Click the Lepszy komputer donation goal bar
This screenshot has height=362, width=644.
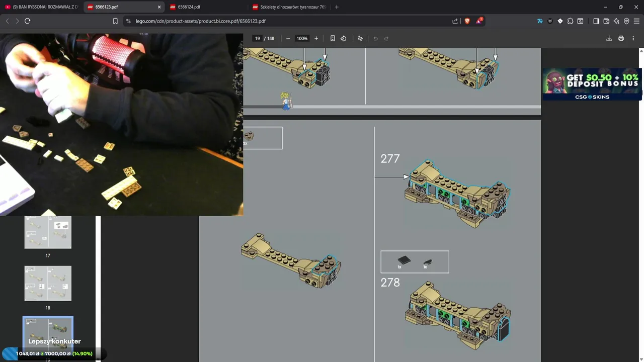pyautogui.click(x=54, y=353)
